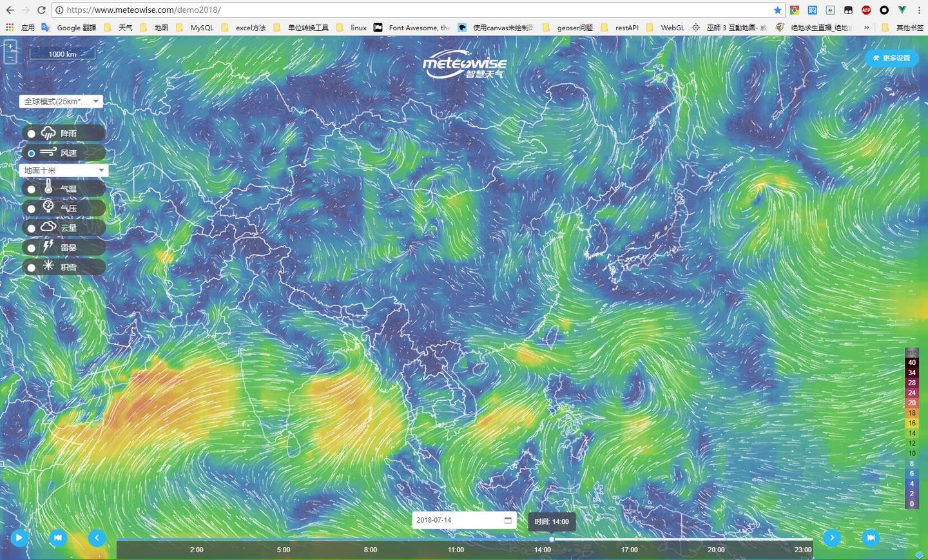Open the 使用canvas来绘制 bookmark
Viewport: 928px width, 560px height.
pyautogui.click(x=496, y=28)
